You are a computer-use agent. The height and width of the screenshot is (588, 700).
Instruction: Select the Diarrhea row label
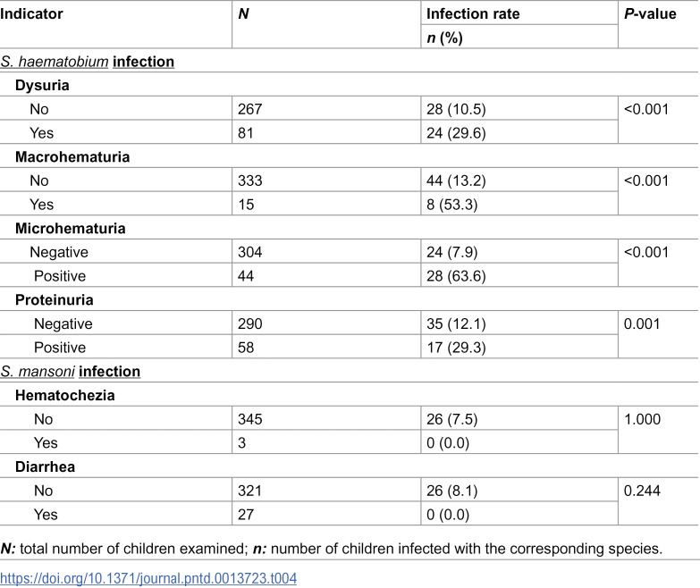pos(45,466)
